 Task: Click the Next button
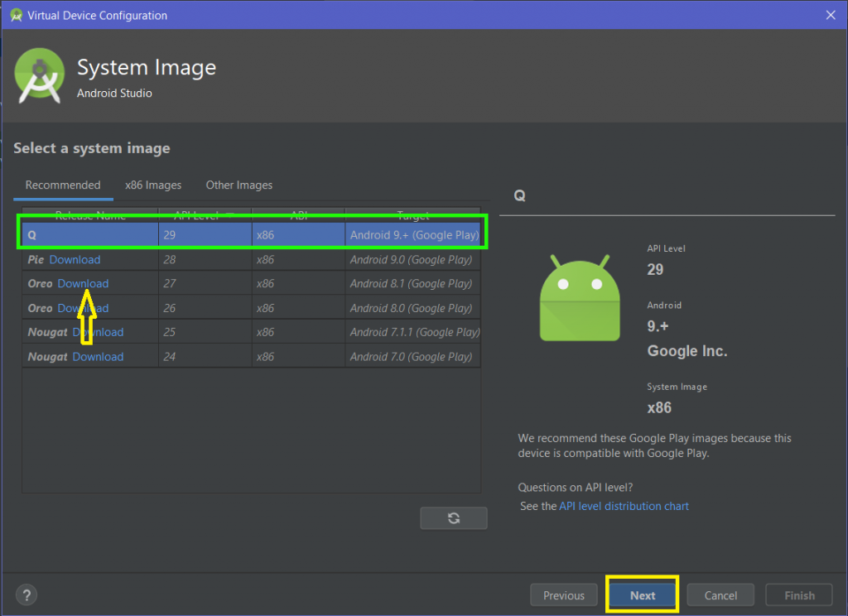coord(642,594)
